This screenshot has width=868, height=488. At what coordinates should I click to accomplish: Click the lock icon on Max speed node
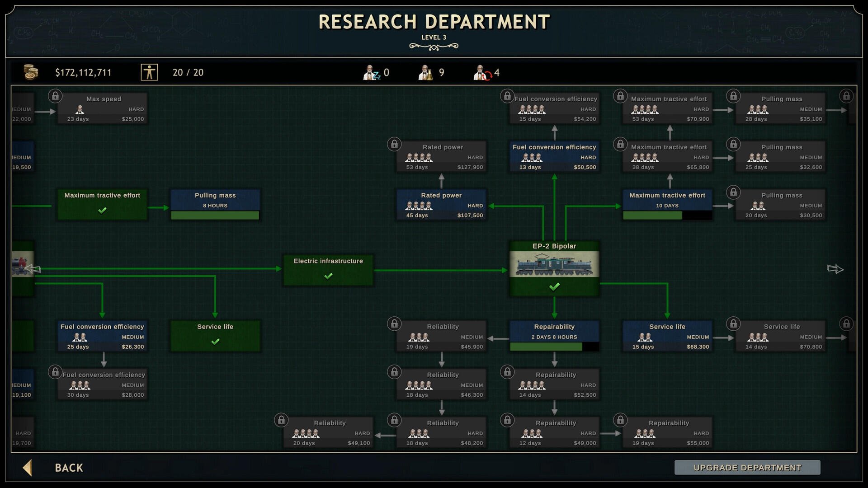click(x=55, y=96)
